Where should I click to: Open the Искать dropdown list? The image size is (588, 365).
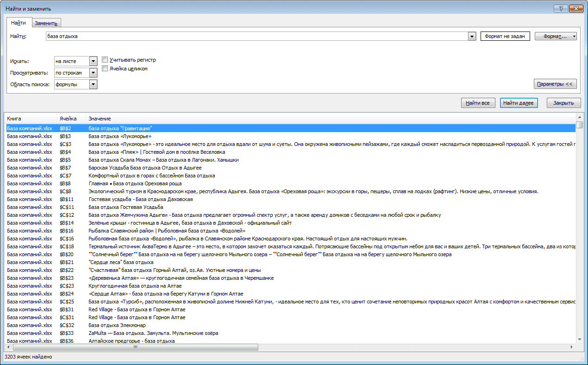tap(93, 61)
